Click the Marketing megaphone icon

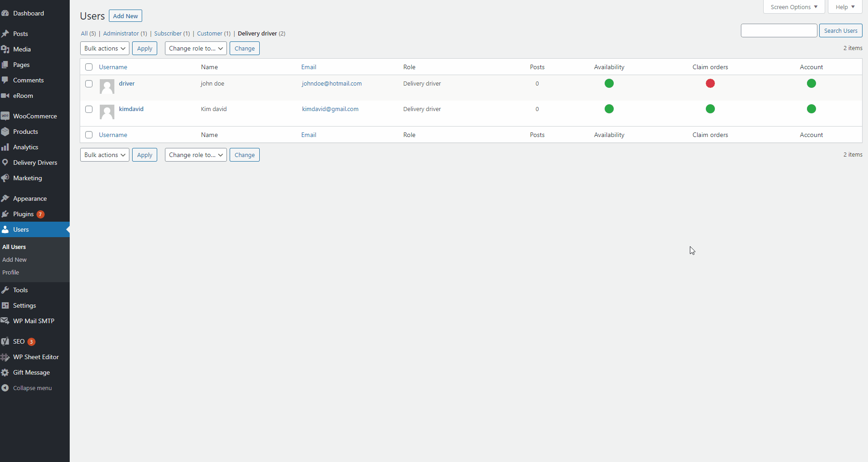click(5, 178)
